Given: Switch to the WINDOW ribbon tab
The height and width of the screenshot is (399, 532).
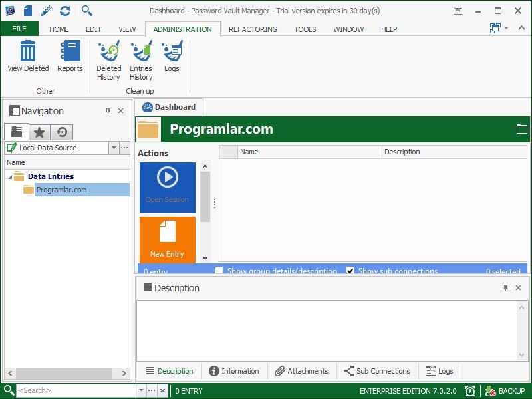Looking at the screenshot, I should tap(348, 29).
